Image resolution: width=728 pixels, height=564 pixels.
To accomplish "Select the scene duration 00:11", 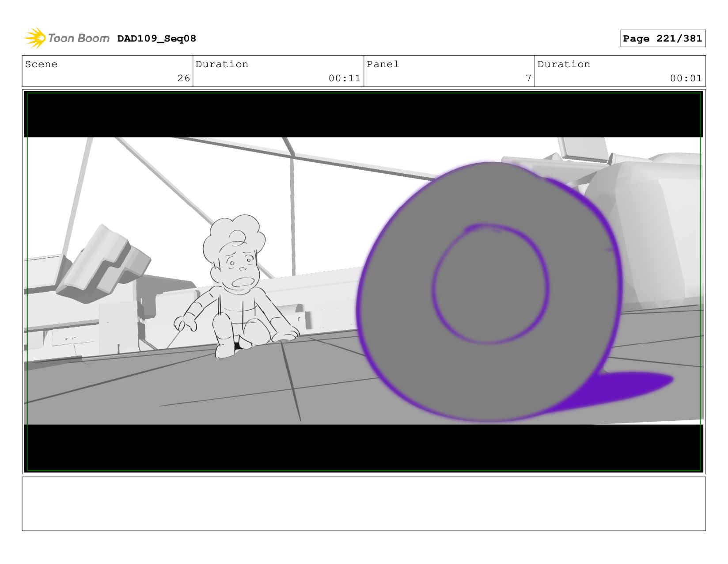I will [345, 78].
